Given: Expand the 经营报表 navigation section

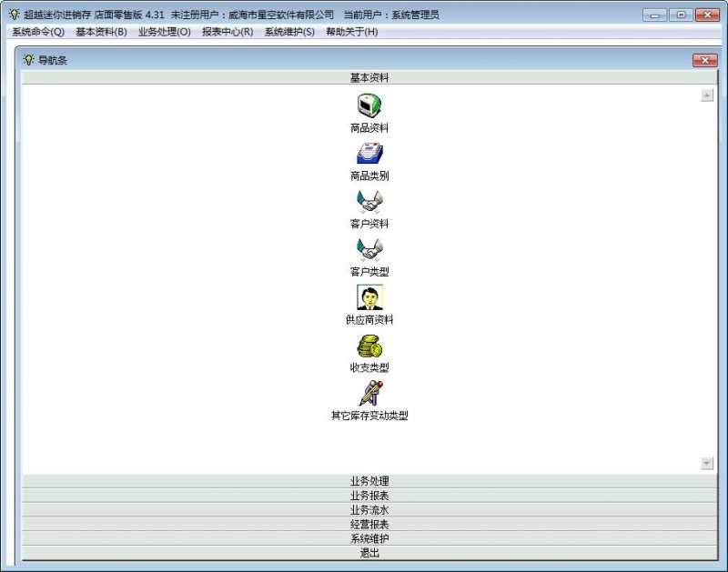Looking at the screenshot, I should [x=369, y=525].
